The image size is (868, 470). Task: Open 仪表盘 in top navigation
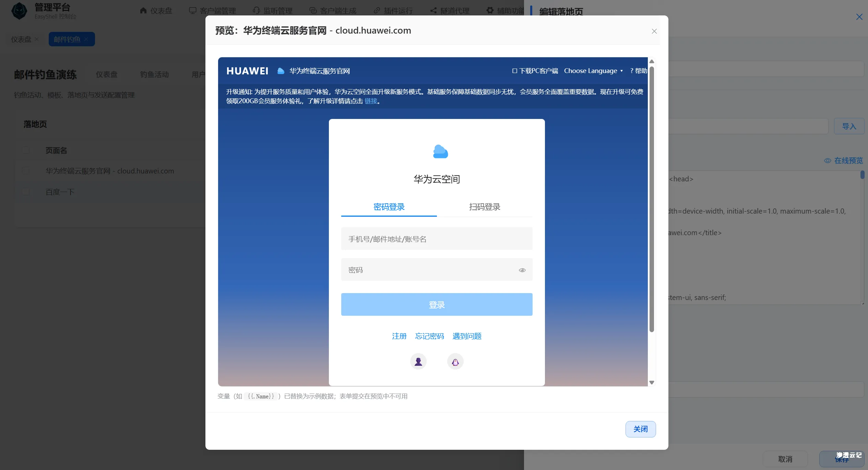click(x=156, y=11)
